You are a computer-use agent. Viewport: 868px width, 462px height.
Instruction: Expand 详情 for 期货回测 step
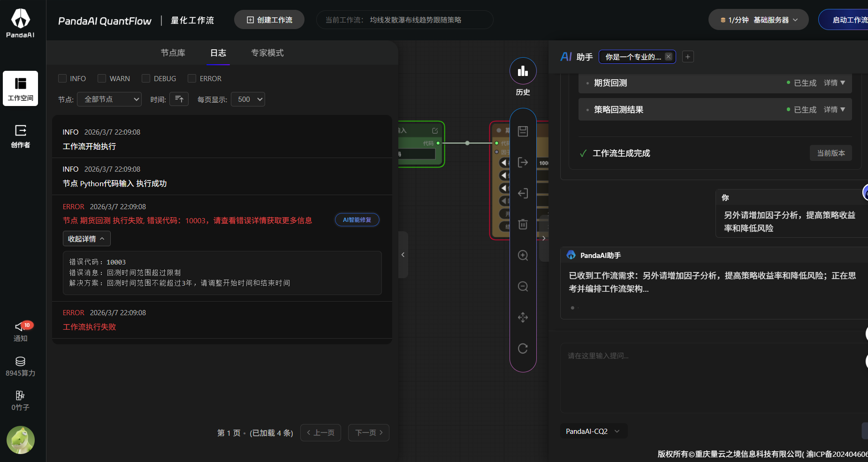pyautogui.click(x=834, y=83)
